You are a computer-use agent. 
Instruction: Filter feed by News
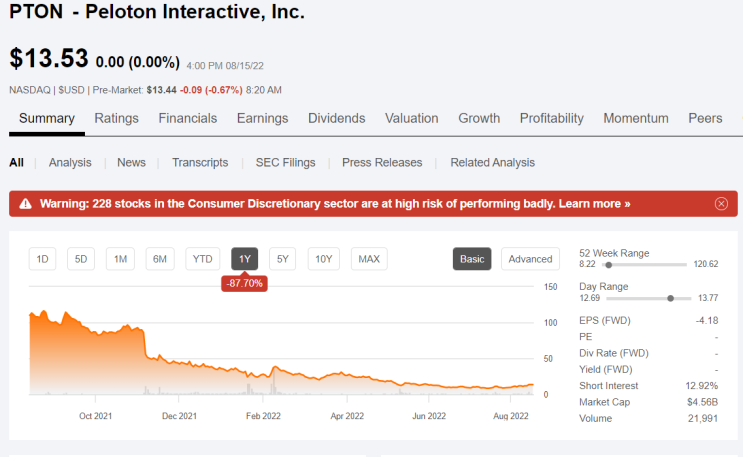coord(131,163)
